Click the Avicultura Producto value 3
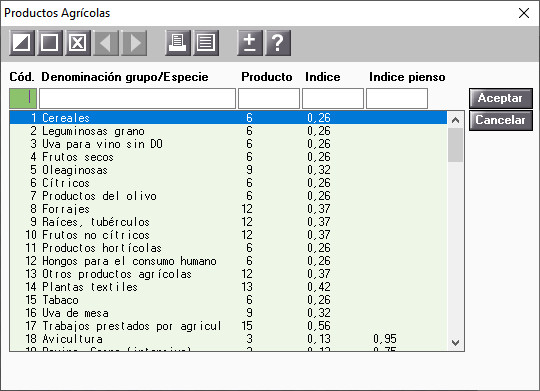 [x=249, y=339]
